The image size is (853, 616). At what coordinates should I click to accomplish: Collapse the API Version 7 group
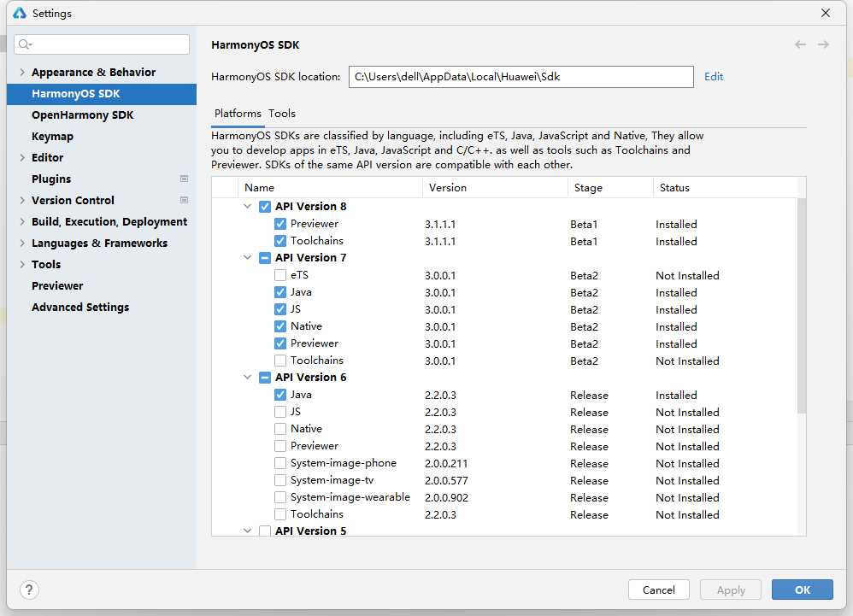point(248,258)
